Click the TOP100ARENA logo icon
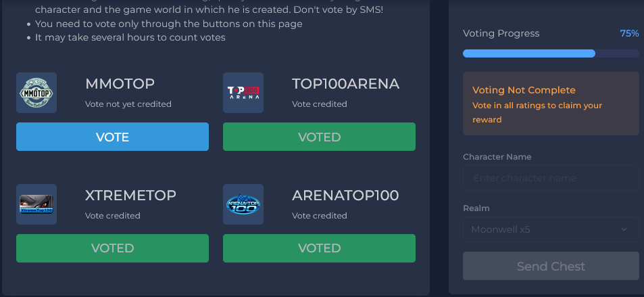644x297 pixels. (x=243, y=93)
